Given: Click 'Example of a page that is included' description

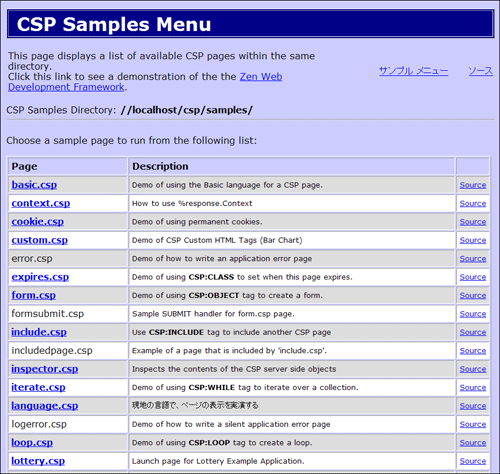Looking at the screenshot, I should (229, 351).
